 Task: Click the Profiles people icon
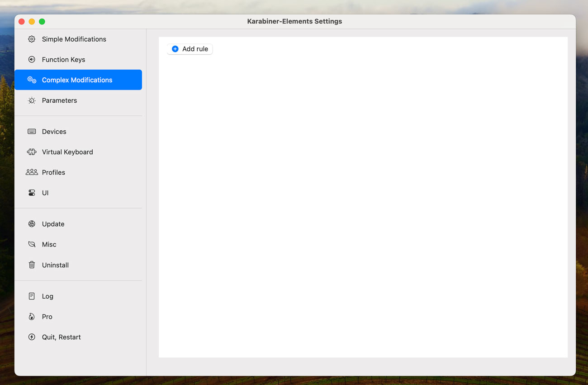32,172
